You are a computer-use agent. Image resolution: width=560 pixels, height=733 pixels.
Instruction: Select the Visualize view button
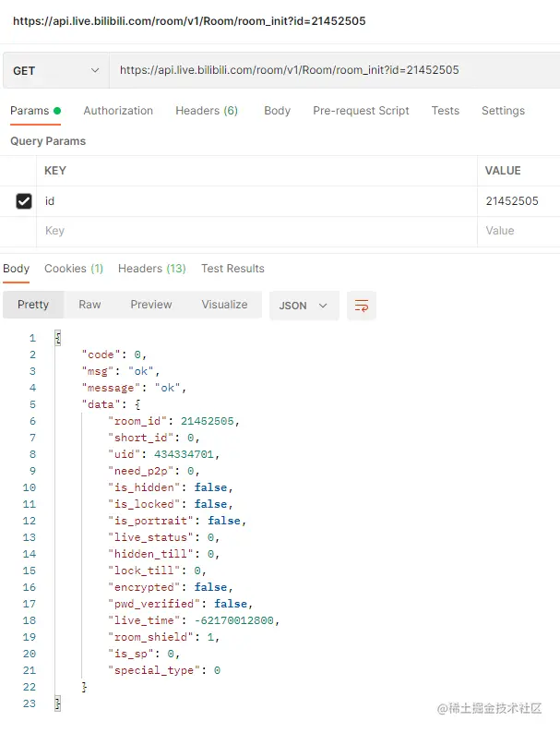(x=225, y=305)
